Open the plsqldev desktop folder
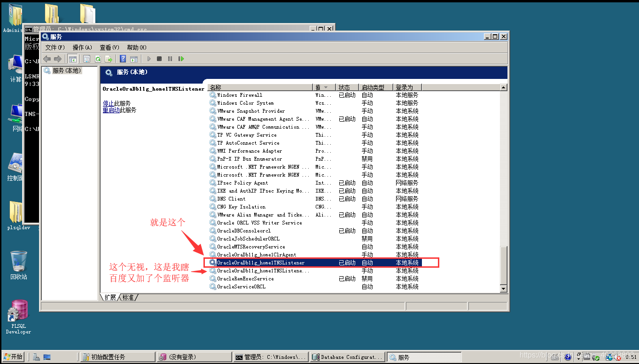 click(19, 216)
